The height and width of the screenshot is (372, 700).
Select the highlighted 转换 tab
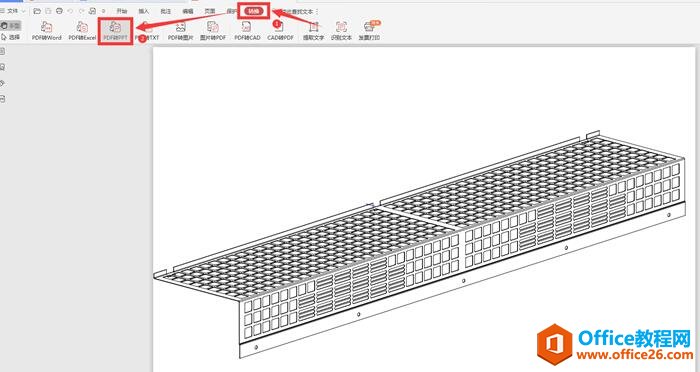tap(254, 11)
